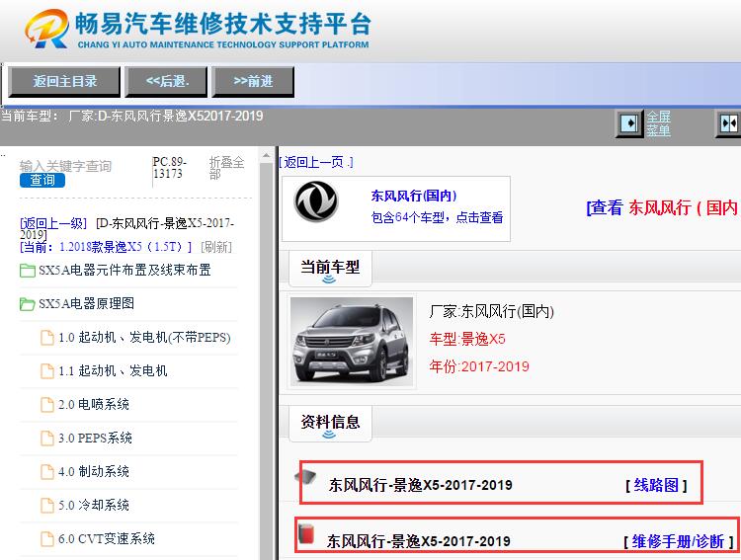The height and width of the screenshot is (560, 741).
Task: Click text 车型:景逸X5
Action: pyautogui.click(x=467, y=339)
